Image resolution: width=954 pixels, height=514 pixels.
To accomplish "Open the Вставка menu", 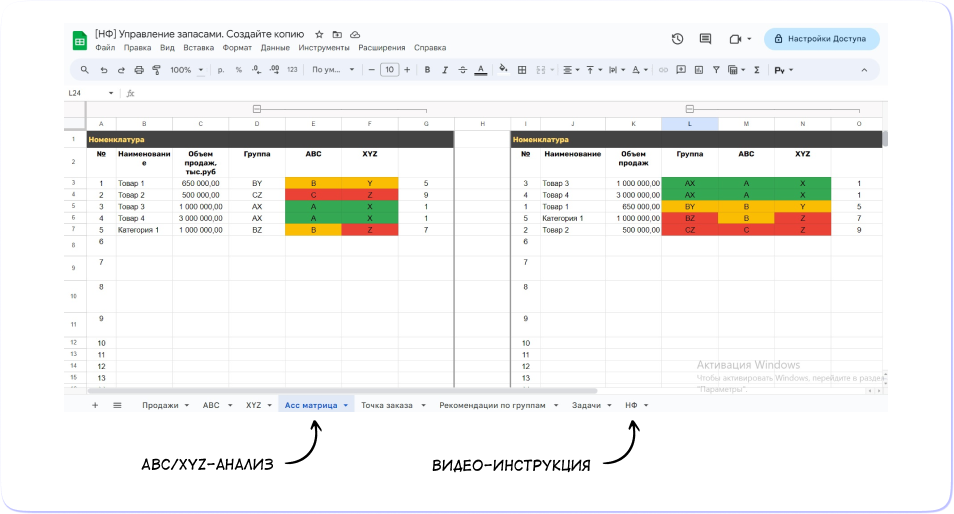I will [x=198, y=48].
